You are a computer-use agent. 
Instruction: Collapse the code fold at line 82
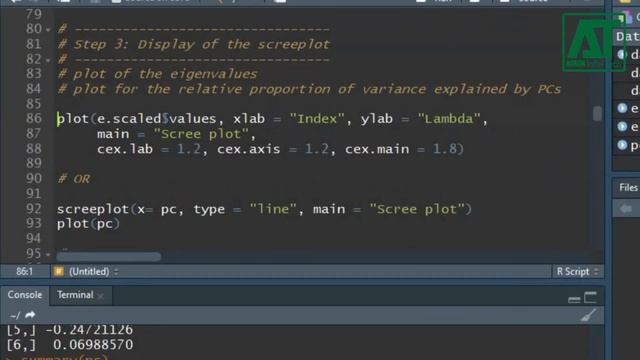(x=48, y=60)
